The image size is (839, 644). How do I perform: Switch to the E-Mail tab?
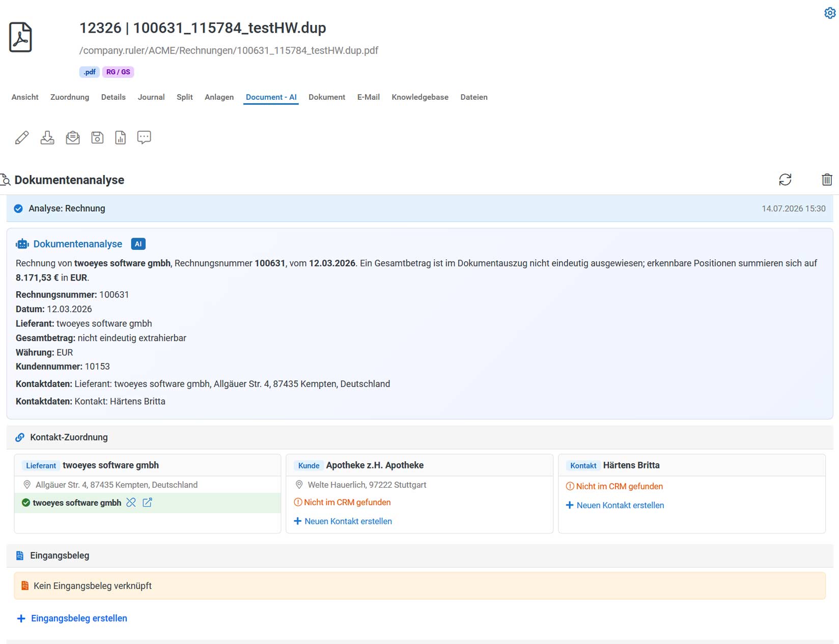369,97
